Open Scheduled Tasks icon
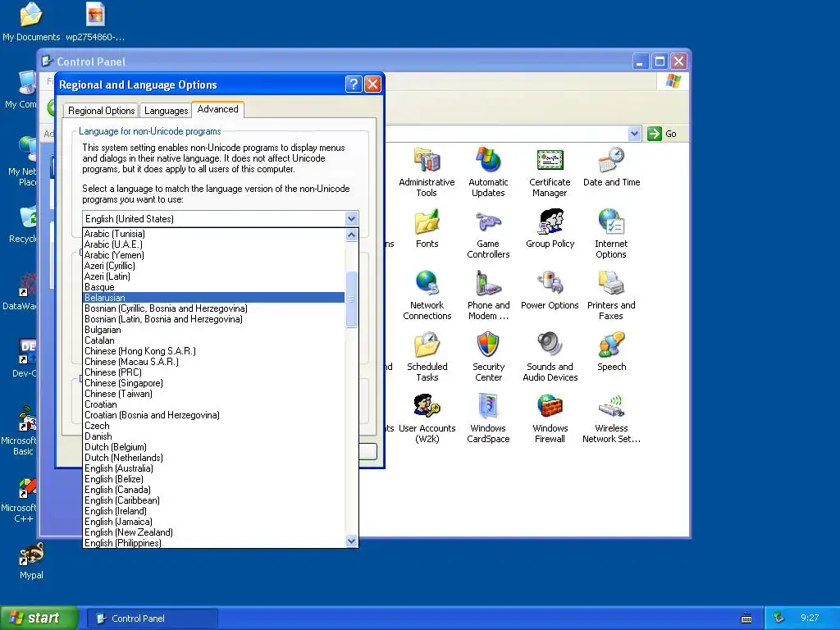 427,345
